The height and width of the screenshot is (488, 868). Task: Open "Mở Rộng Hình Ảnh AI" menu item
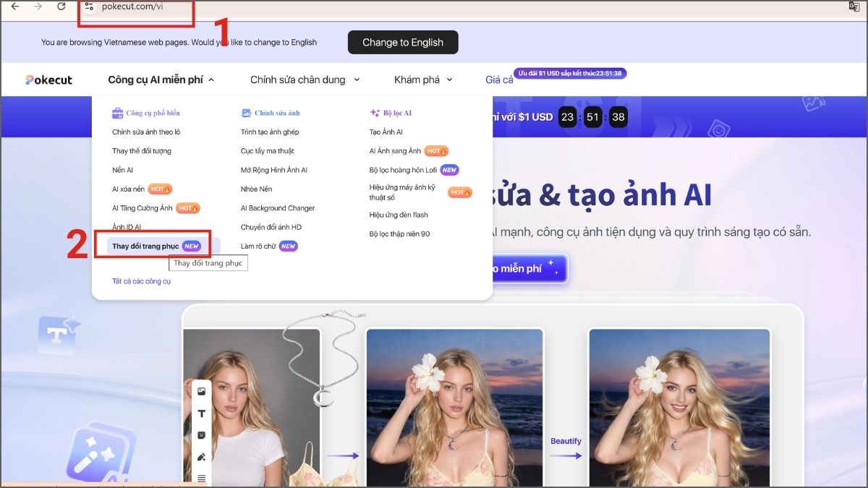click(x=274, y=170)
